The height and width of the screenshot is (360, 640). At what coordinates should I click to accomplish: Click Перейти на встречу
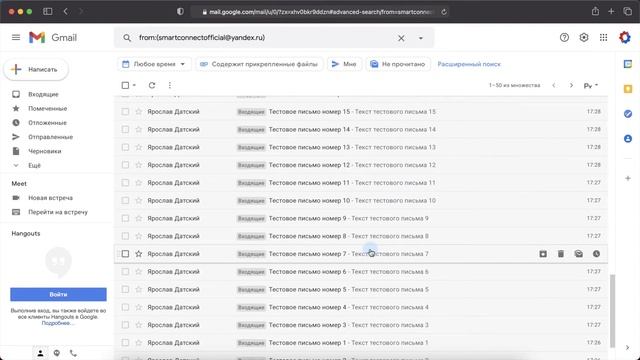pos(58,212)
